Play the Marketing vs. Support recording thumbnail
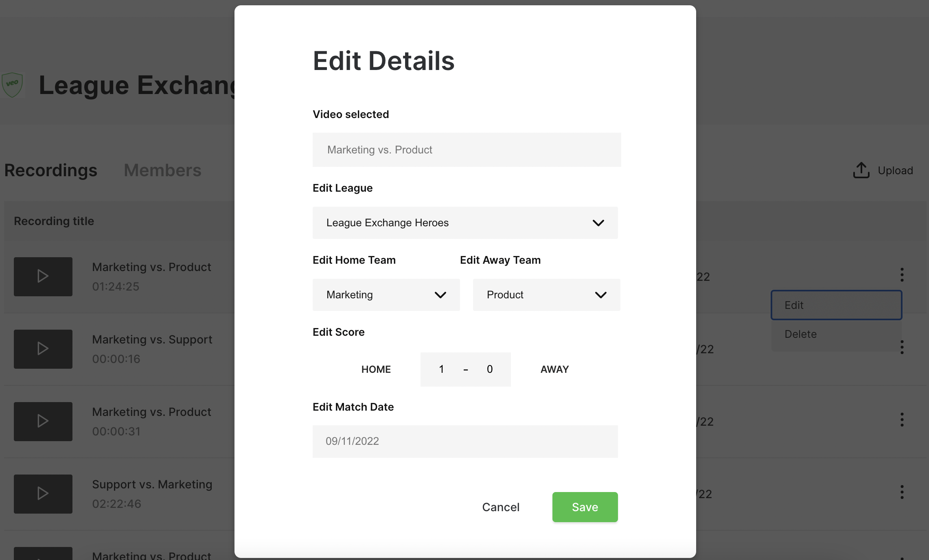This screenshot has width=929, height=560. (x=43, y=349)
